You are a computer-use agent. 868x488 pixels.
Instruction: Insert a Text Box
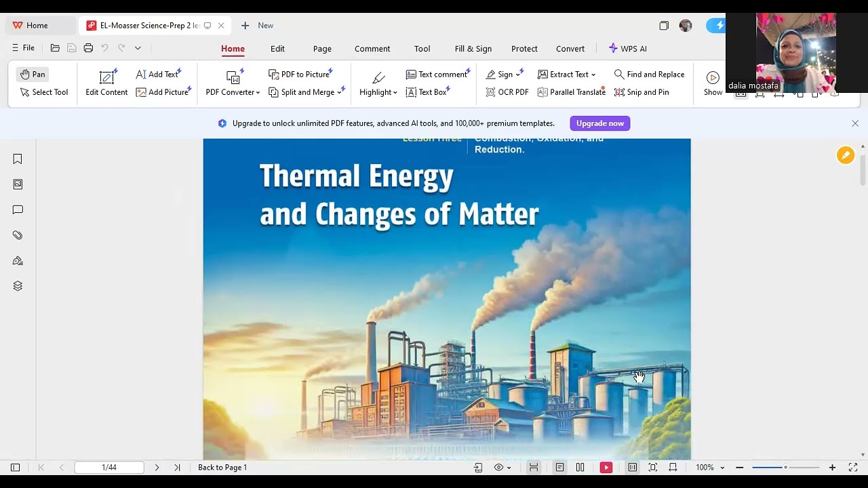point(427,92)
